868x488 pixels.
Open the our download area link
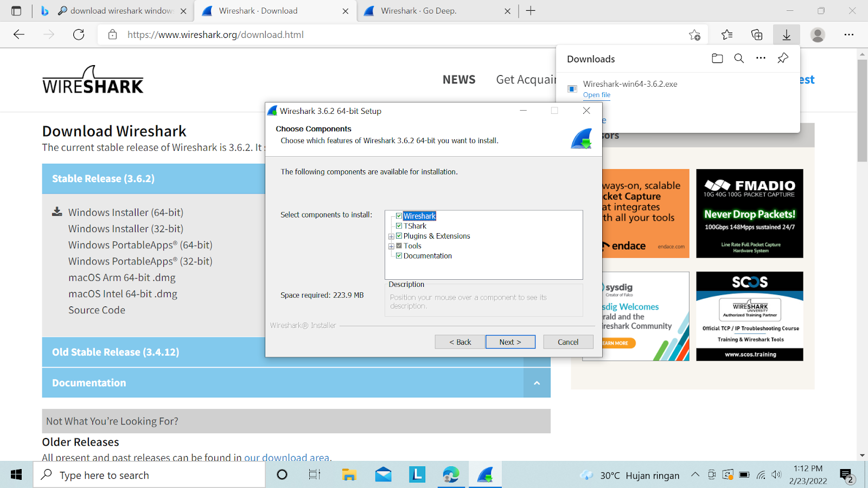pyautogui.click(x=286, y=457)
